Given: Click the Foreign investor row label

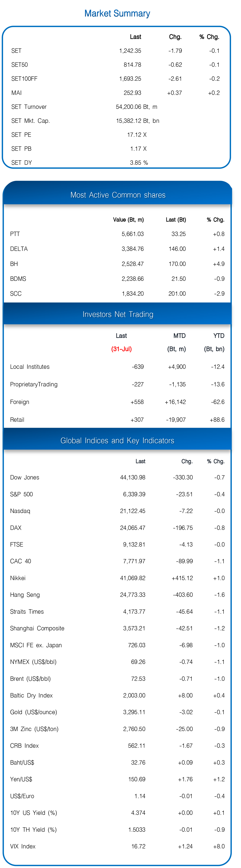Looking at the screenshot, I should click(x=20, y=402).
